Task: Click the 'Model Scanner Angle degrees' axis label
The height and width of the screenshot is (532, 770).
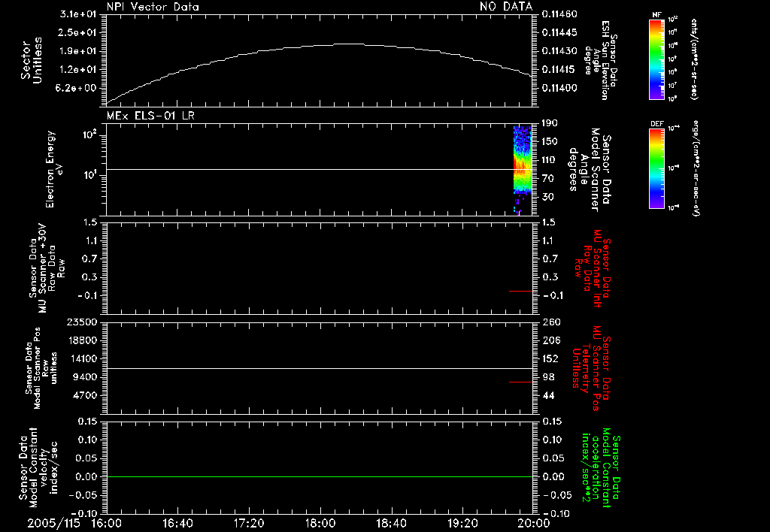Action: point(590,170)
